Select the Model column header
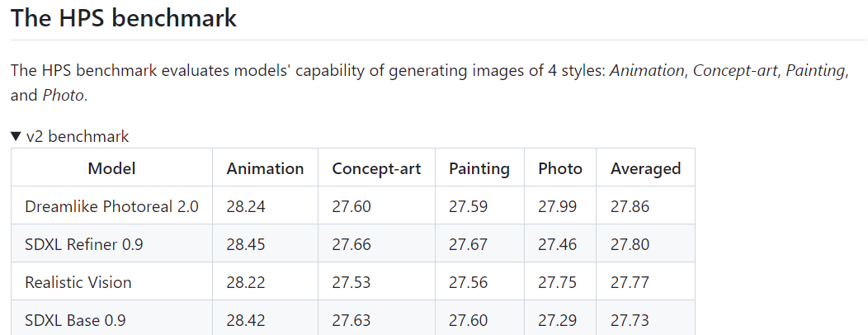Viewport: 868px width, 335px height. tap(112, 168)
